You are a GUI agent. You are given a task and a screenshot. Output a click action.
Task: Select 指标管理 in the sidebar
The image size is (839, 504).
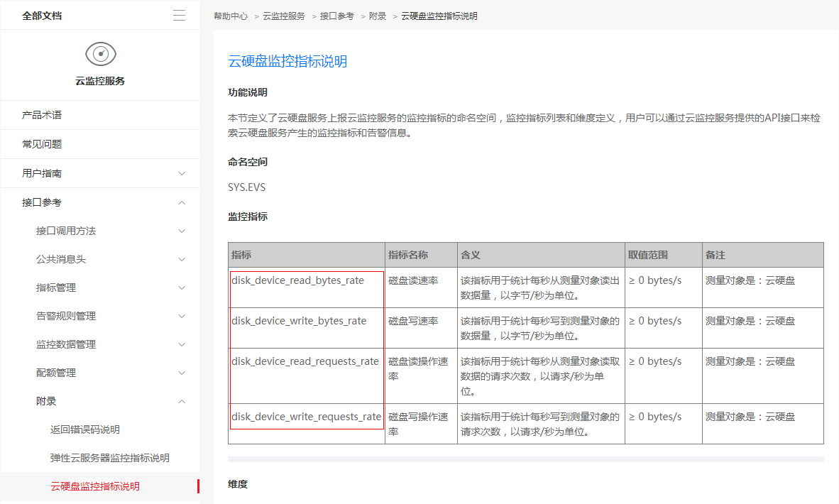click(x=56, y=287)
